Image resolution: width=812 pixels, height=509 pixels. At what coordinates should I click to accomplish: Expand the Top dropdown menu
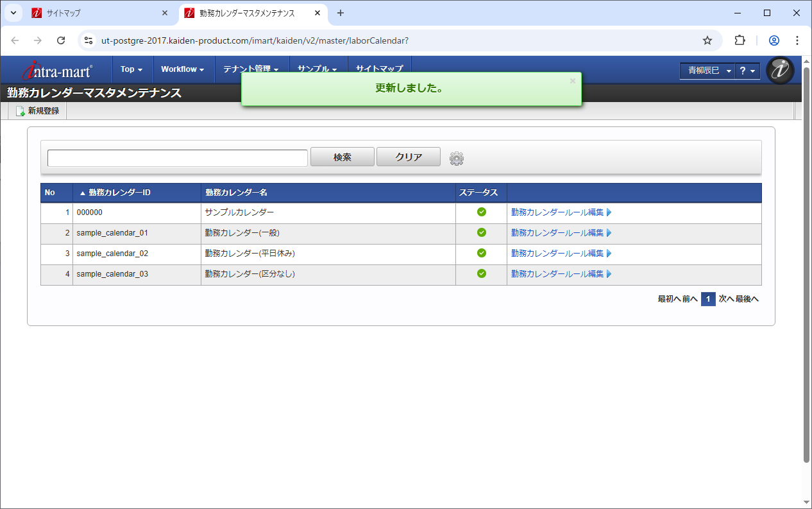point(131,69)
